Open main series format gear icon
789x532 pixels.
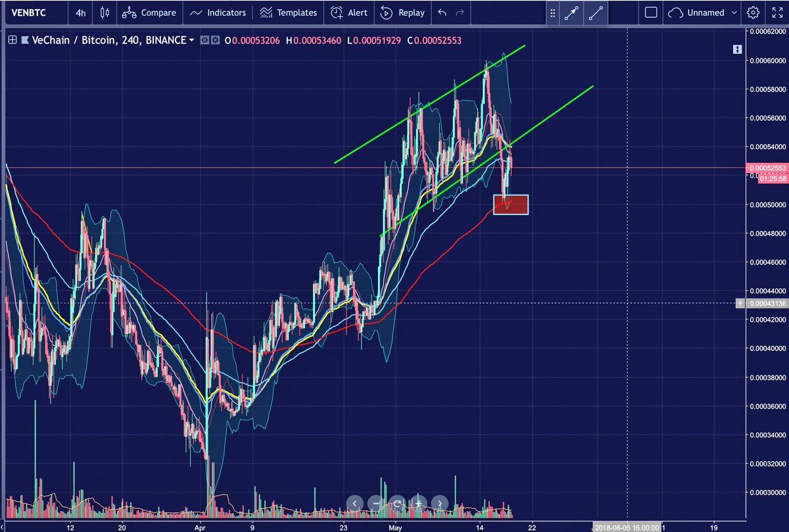214,41
